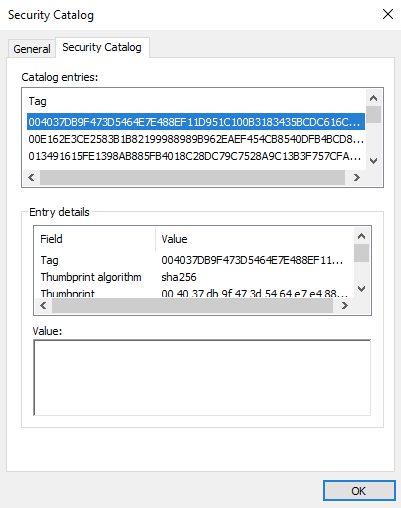Switch to the General tab
The height and width of the screenshot is (508, 401).
32,49
